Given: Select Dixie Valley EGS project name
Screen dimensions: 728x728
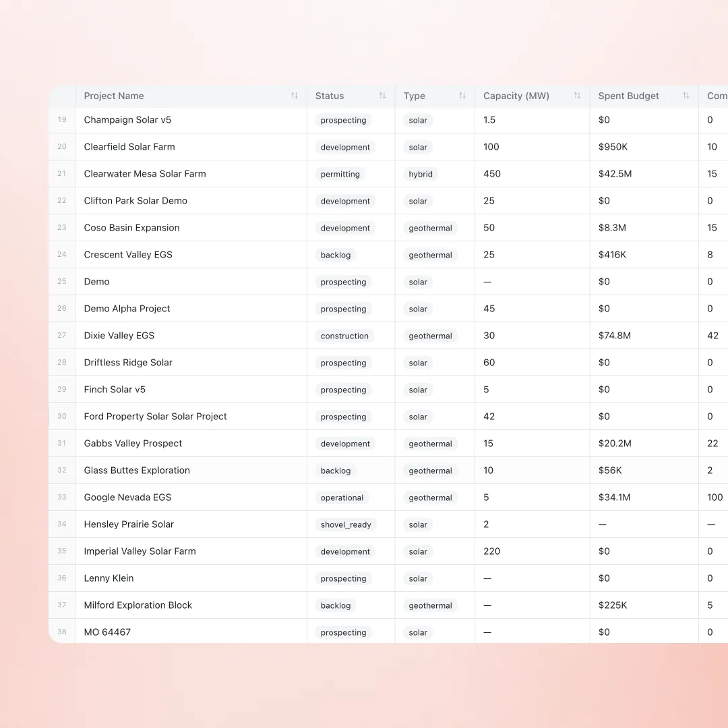Looking at the screenshot, I should (119, 335).
